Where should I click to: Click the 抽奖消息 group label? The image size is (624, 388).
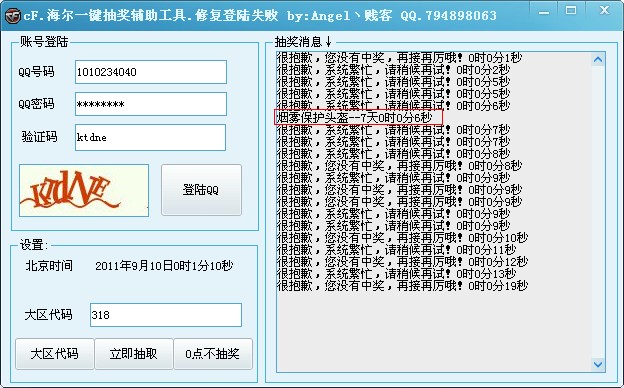pyautogui.click(x=303, y=41)
